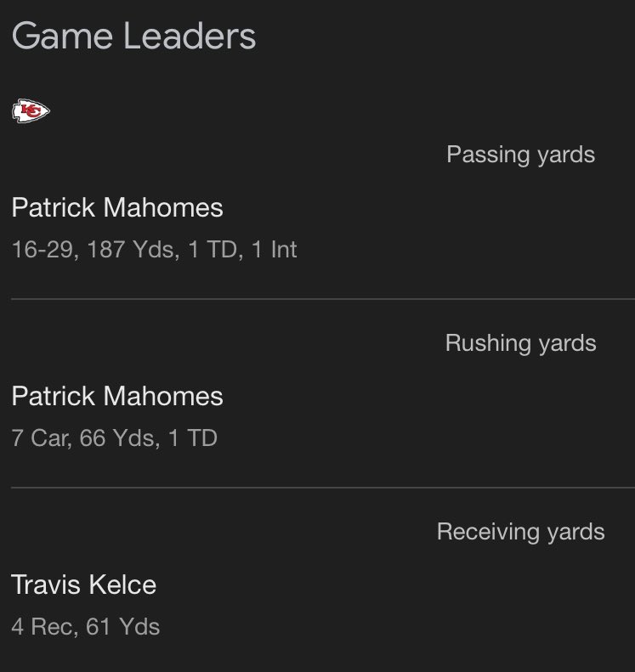This screenshot has height=672, width=635.
Task: Open Patrick Mahomes under Rushing yards
Action: [x=117, y=396]
